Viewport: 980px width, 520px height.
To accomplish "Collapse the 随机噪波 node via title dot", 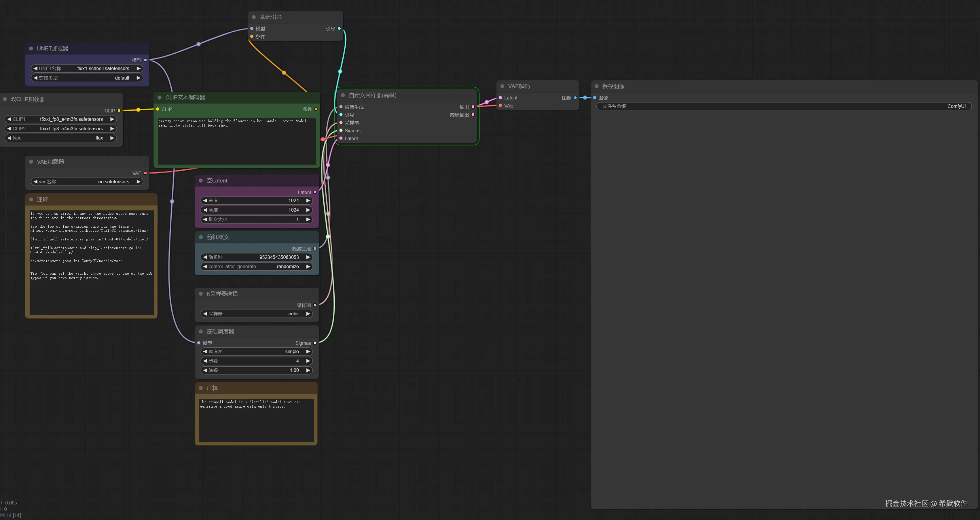I will click(x=201, y=237).
